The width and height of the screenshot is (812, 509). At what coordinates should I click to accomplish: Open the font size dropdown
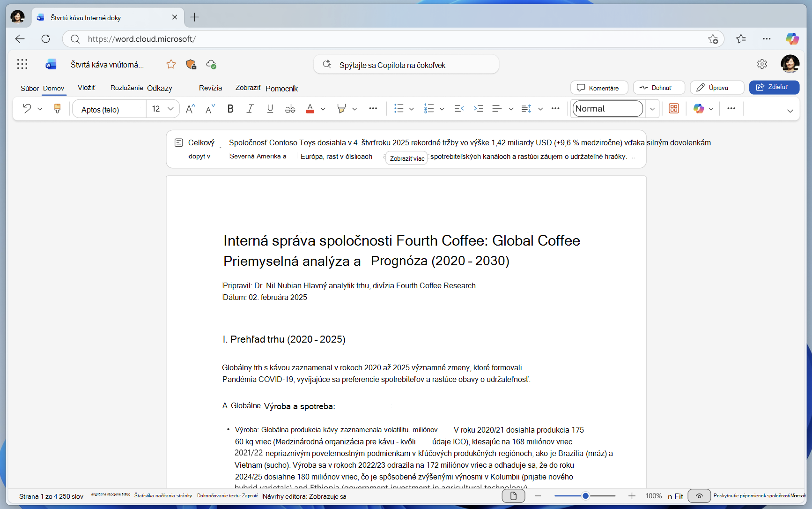click(170, 109)
